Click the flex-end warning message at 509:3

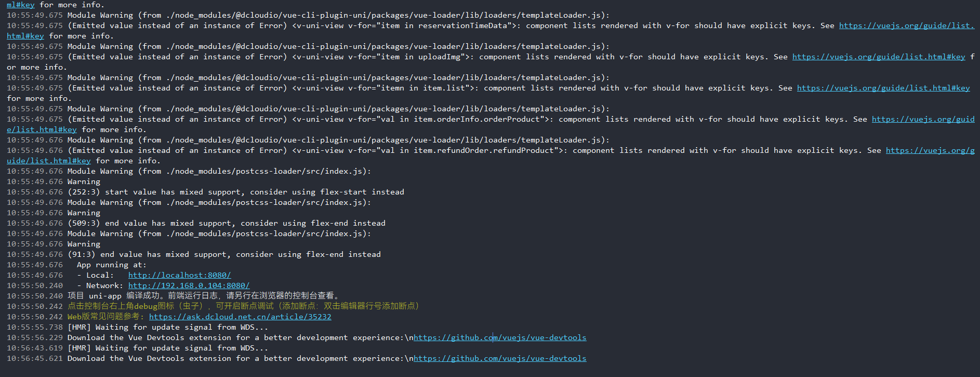(x=227, y=223)
